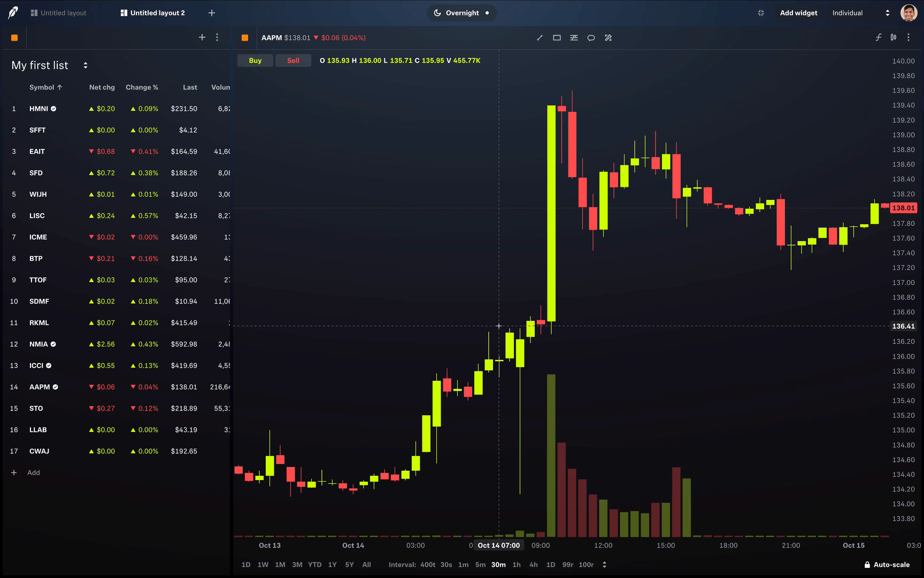Pick the Fibonacci levels drawing tool
924x578 pixels.
pos(574,37)
